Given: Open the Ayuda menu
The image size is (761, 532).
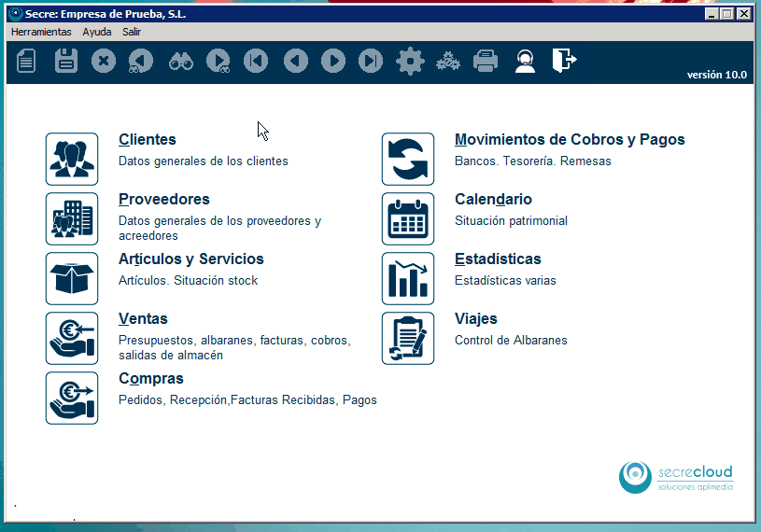Looking at the screenshot, I should (x=96, y=31).
